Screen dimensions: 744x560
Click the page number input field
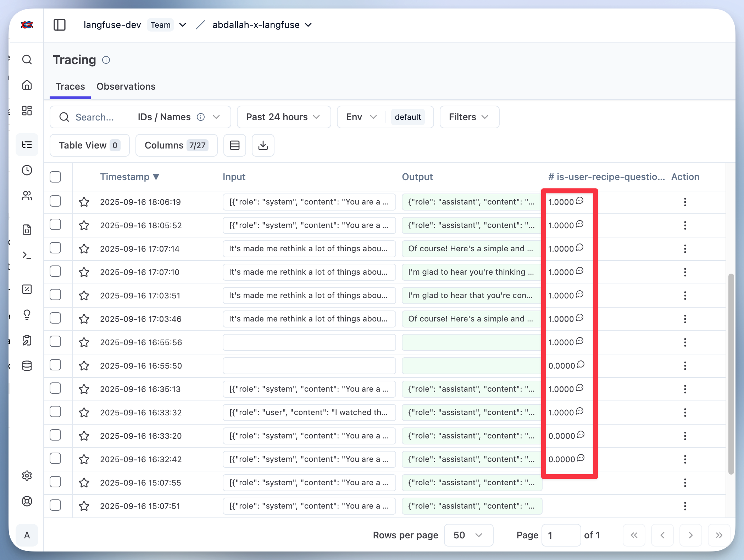[561, 535]
